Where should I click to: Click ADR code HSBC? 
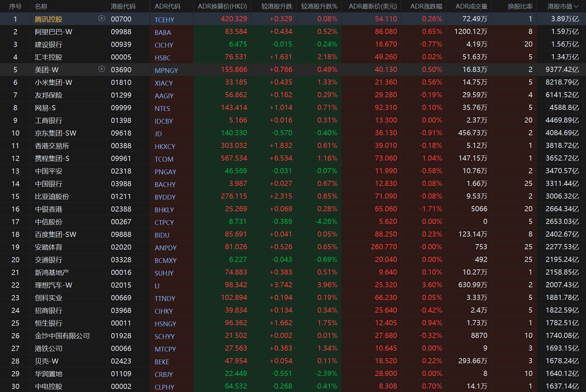163,58
